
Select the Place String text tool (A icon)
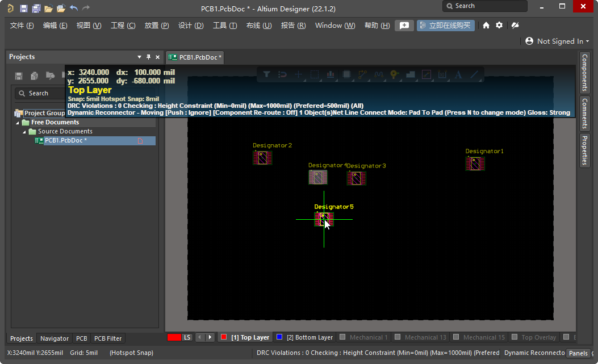(458, 74)
